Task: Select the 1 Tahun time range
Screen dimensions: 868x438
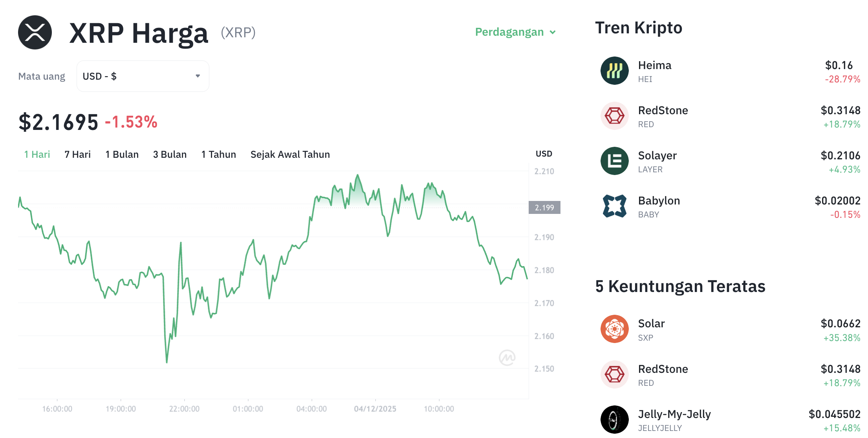Action: point(218,154)
